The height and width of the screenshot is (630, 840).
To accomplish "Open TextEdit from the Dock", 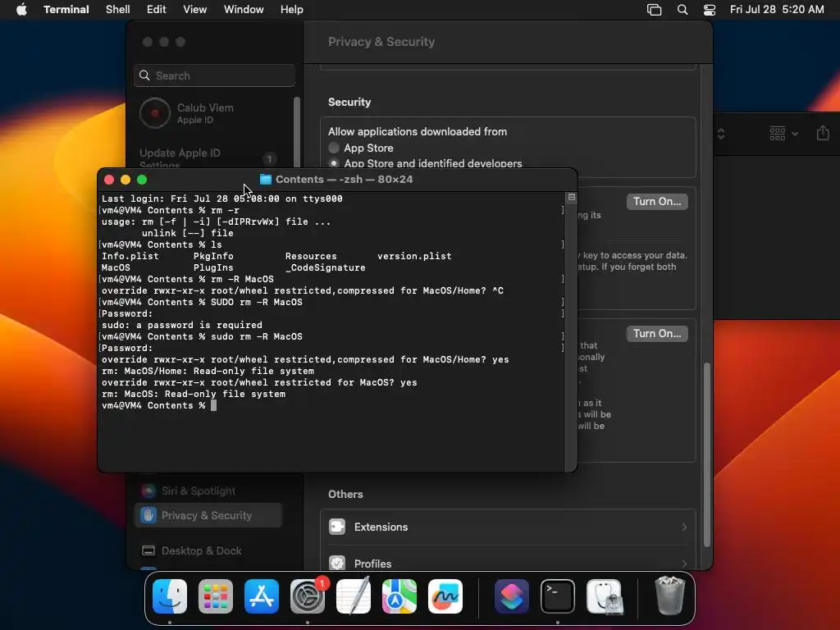I will pos(354,596).
